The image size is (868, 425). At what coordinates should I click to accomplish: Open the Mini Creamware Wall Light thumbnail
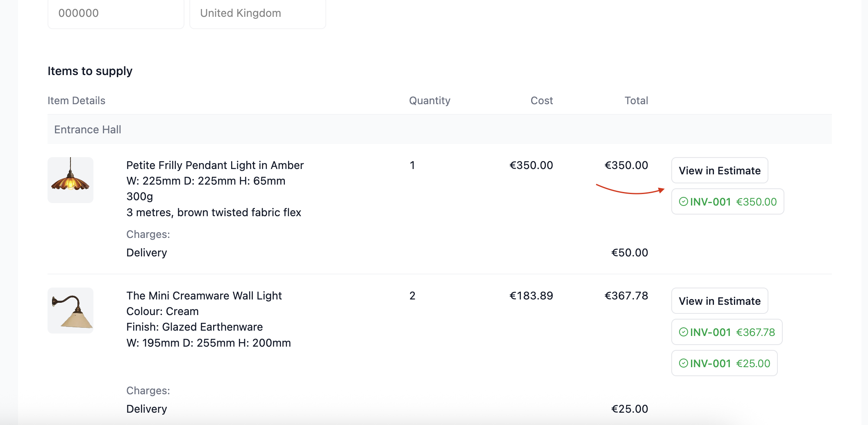(70, 310)
